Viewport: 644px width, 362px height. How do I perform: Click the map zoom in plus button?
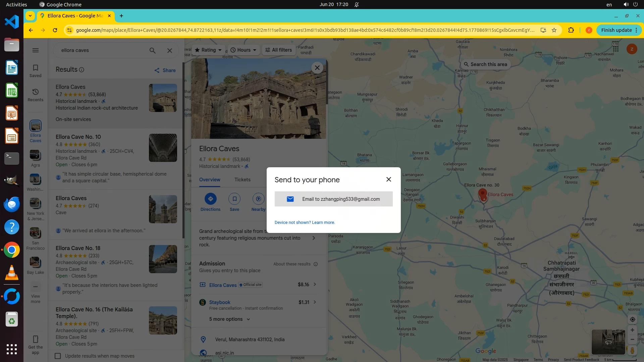[x=632, y=330]
